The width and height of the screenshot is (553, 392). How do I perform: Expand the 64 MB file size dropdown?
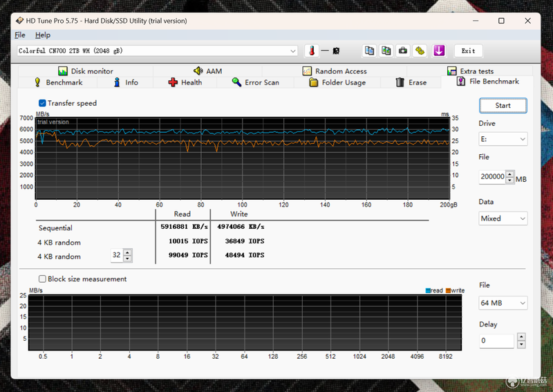pos(503,303)
